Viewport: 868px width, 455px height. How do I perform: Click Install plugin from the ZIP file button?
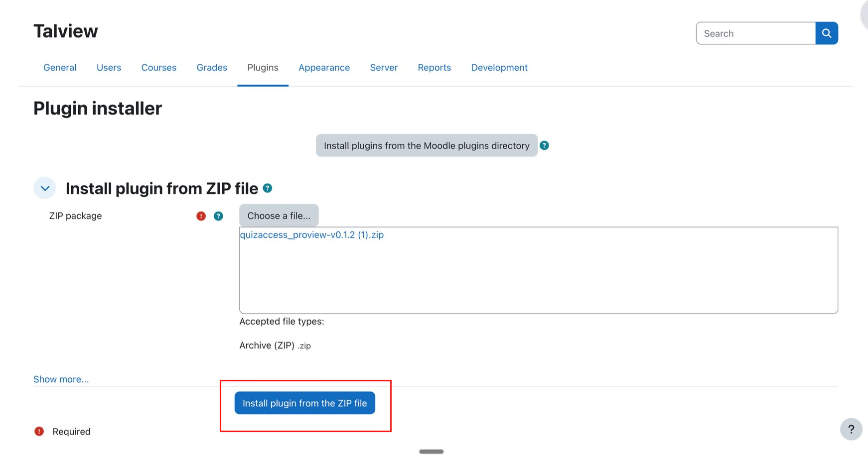click(305, 403)
